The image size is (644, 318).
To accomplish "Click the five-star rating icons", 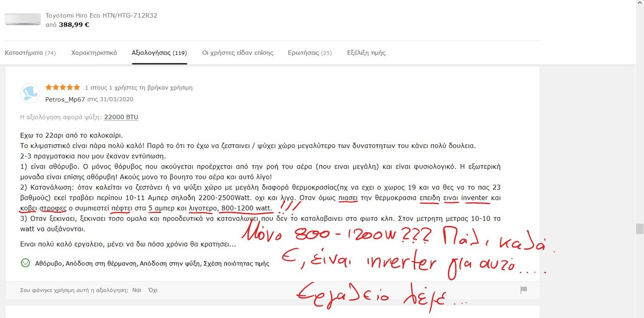I will [63, 87].
